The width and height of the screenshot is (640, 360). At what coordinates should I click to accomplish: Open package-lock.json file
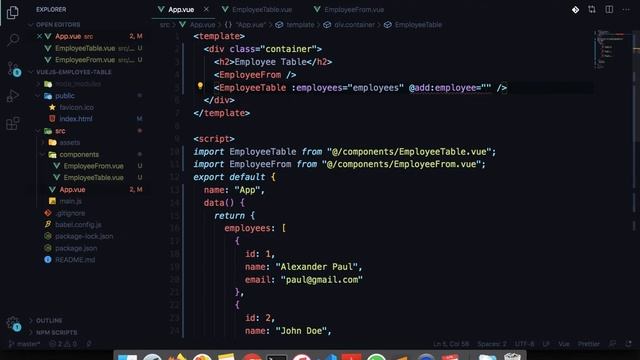click(x=84, y=236)
